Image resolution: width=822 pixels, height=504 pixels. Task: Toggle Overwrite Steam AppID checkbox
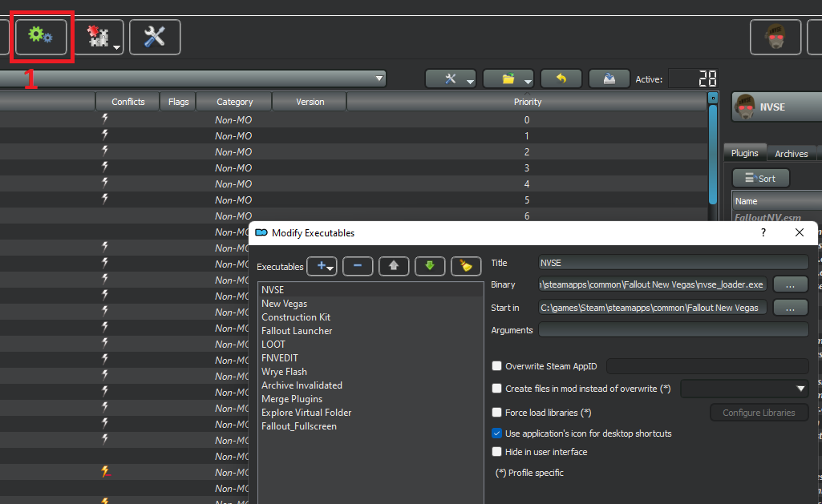[496, 366]
